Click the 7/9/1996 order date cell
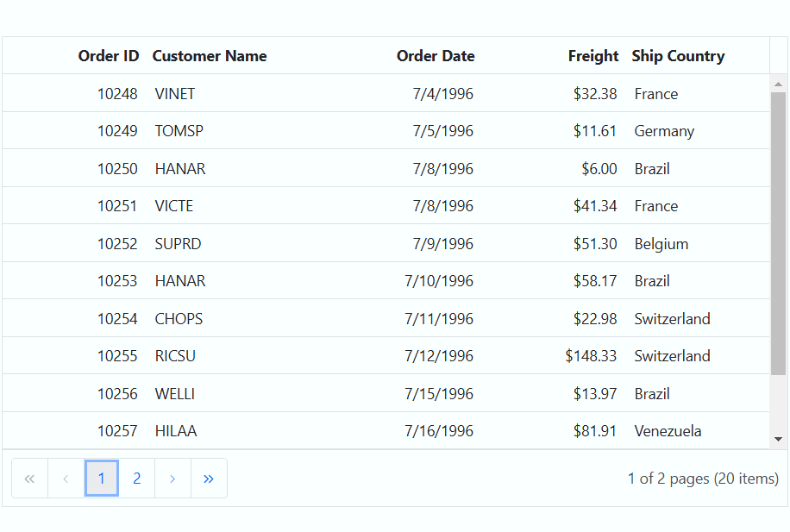The width and height of the screenshot is (790, 532). pyautogui.click(x=442, y=243)
